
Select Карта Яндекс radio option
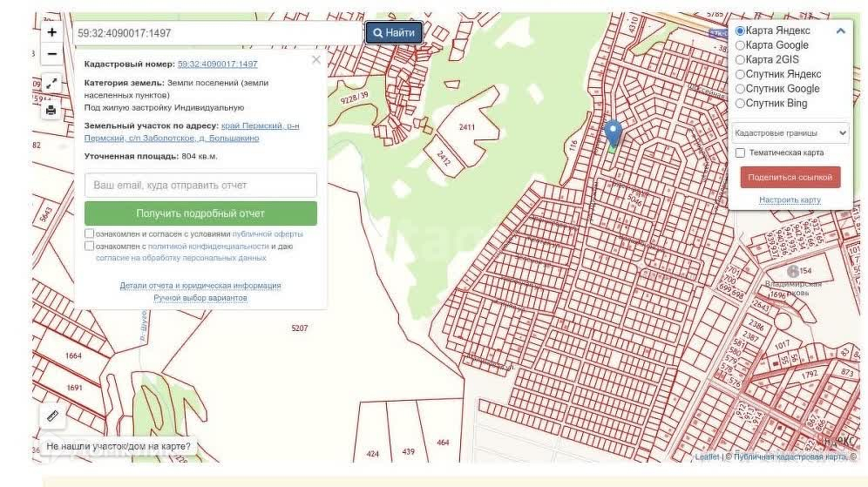coord(740,31)
